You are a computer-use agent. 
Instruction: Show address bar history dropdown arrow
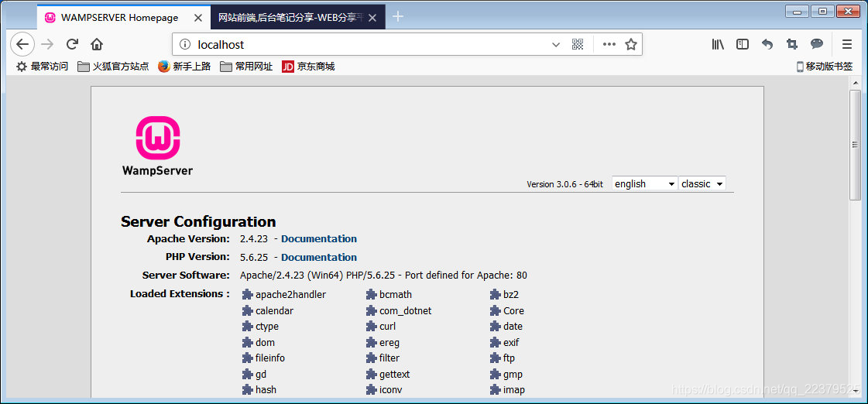click(x=556, y=45)
